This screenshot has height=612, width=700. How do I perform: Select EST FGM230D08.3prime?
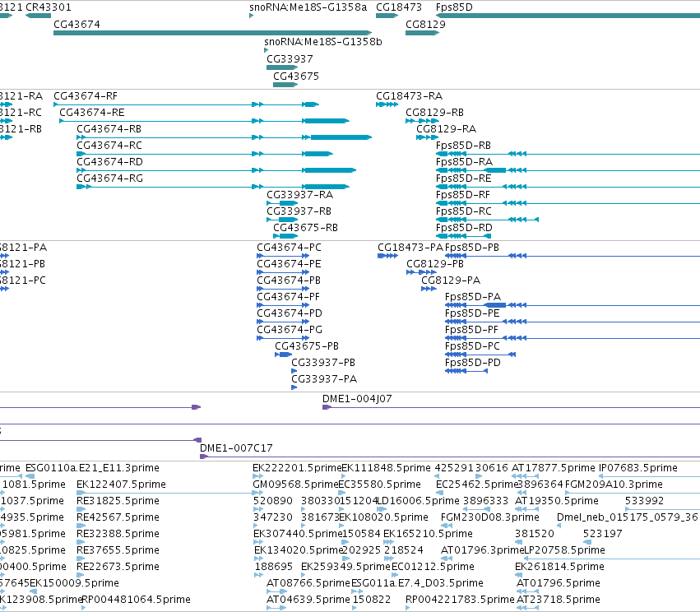point(490,517)
